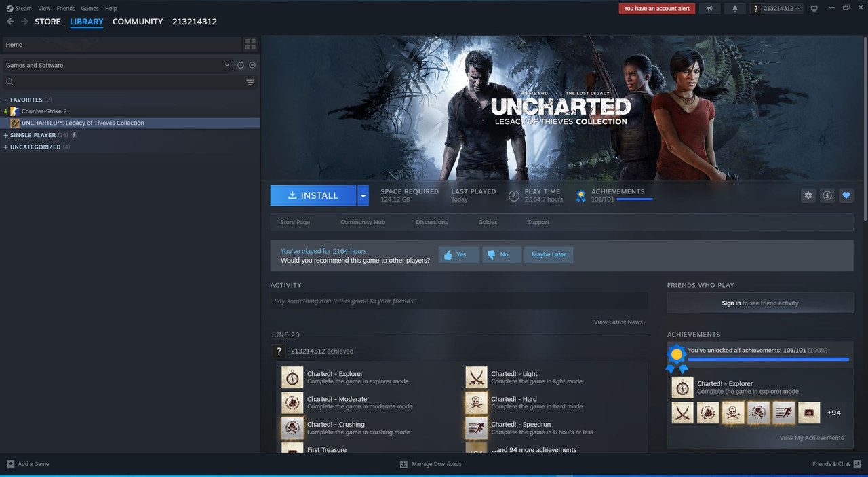Open the Community Hub link
The height and width of the screenshot is (477, 868).
[x=363, y=222]
